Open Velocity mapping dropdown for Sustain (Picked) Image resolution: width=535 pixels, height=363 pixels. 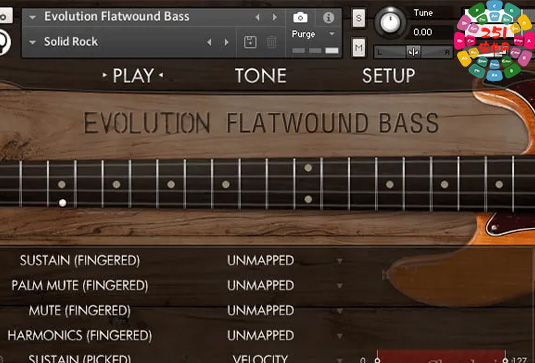point(339,360)
